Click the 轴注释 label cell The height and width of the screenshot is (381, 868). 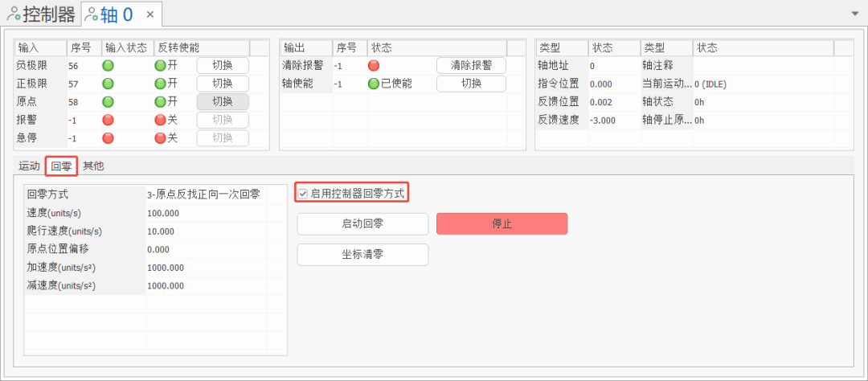(666, 66)
